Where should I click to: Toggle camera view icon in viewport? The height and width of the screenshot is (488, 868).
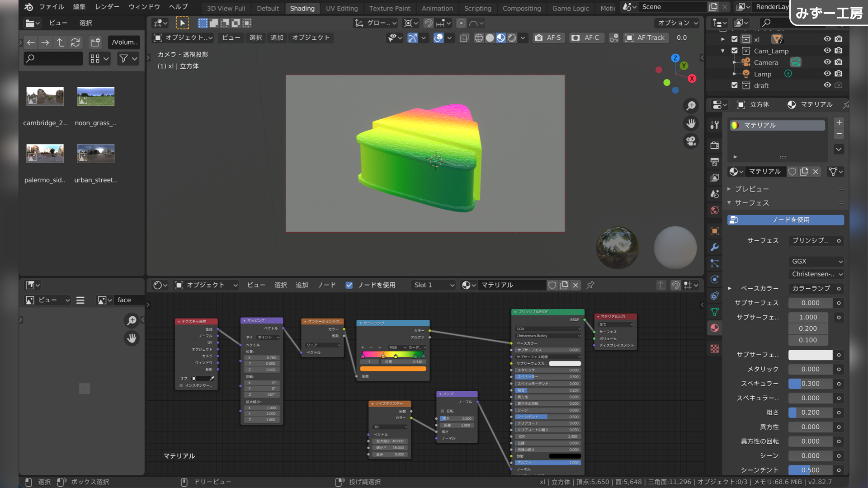tap(691, 141)
